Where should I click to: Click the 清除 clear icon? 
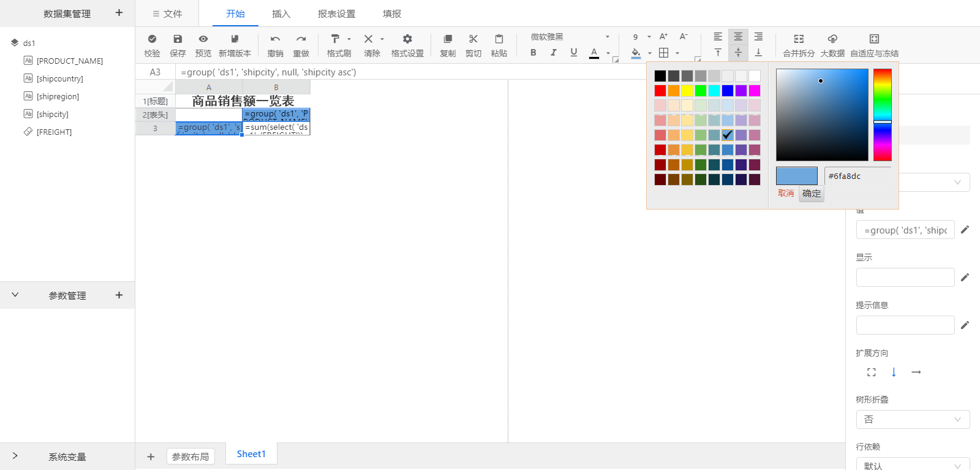coord(368,39)
